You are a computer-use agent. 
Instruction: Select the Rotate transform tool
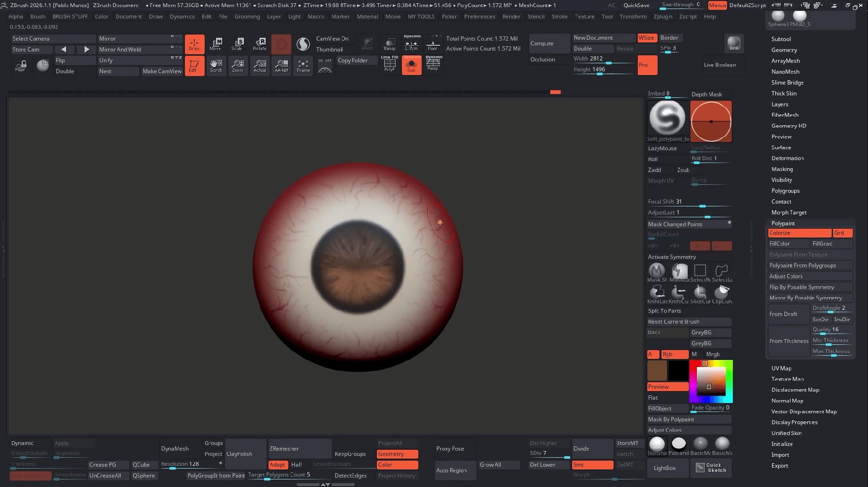pos(260,44)
